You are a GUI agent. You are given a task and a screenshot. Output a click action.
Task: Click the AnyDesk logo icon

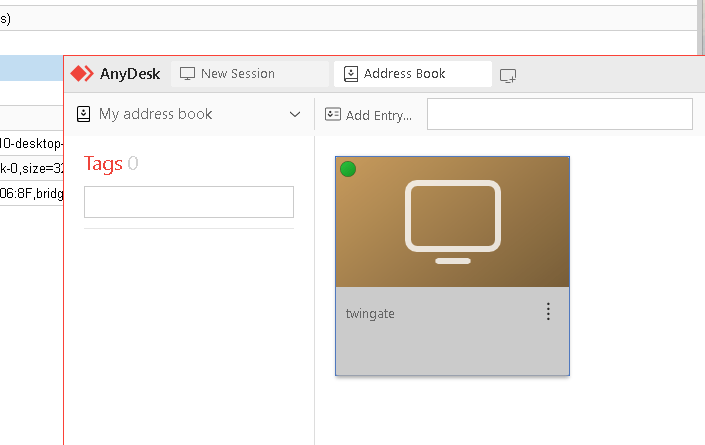[x=82, y=74]
